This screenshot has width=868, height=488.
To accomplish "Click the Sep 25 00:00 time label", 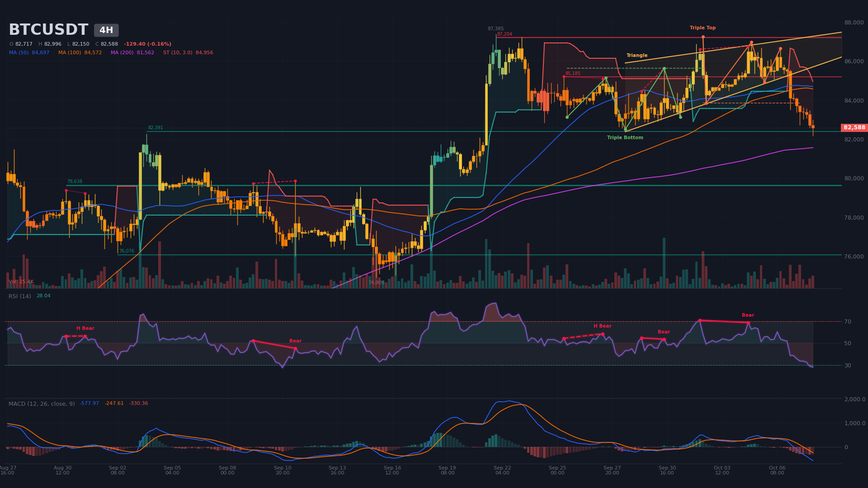I will click(x=557, y=470).
